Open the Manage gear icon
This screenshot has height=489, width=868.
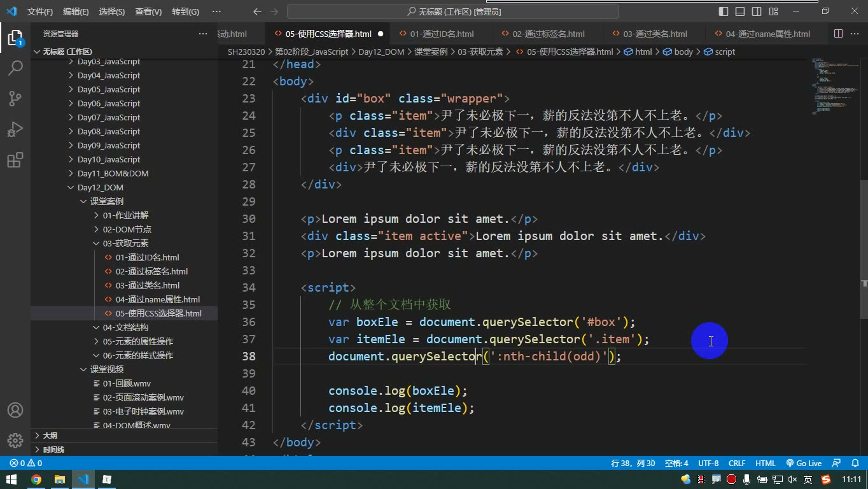(15, 440)
